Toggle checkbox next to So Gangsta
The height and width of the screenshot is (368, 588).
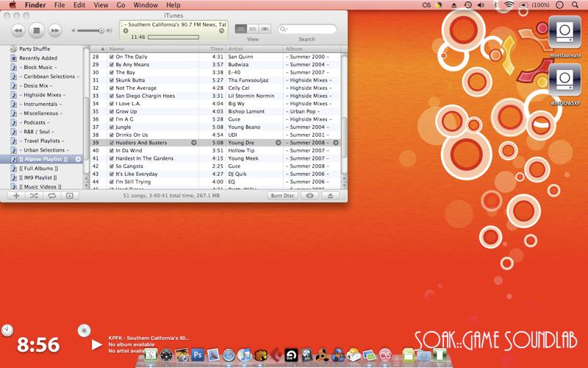(112, 166)
